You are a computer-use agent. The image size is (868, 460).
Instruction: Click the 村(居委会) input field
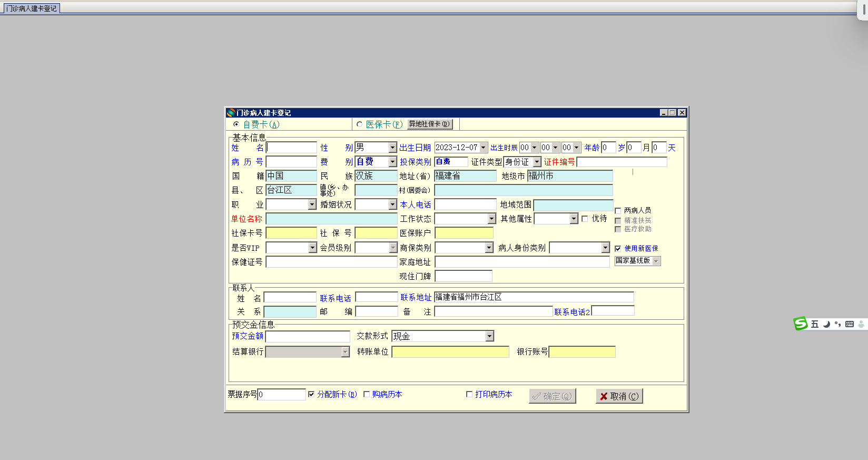(524, 190)
